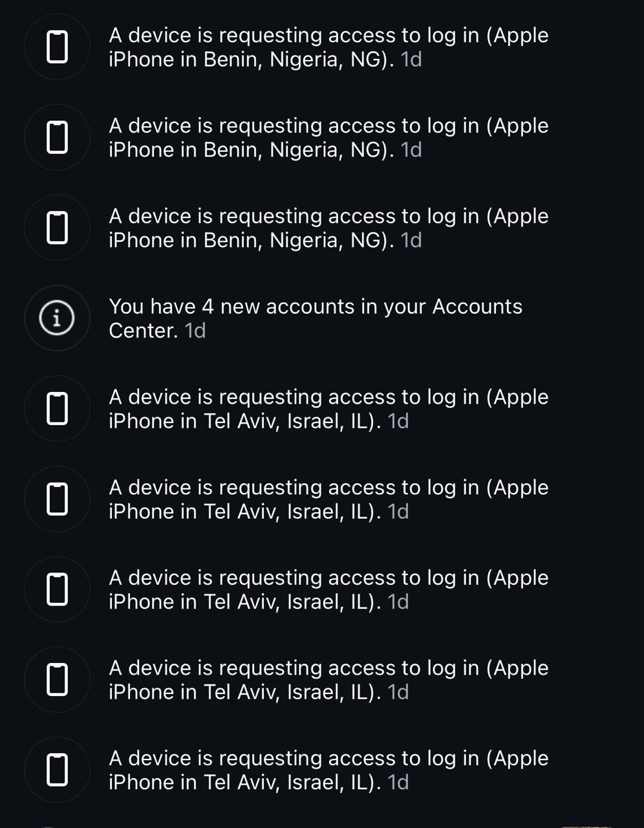The width and height of the screenshot is (644, 828).
Task: Tap the info icon beside the Accounts Center notification
Action: (58, 318)
